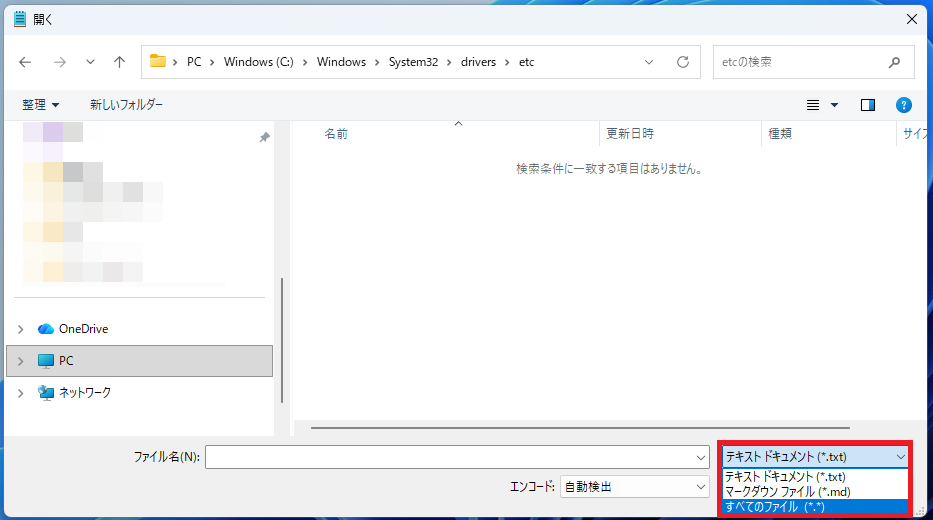
Task: Open the エンコード dropdown
Action: coord(634,487)
